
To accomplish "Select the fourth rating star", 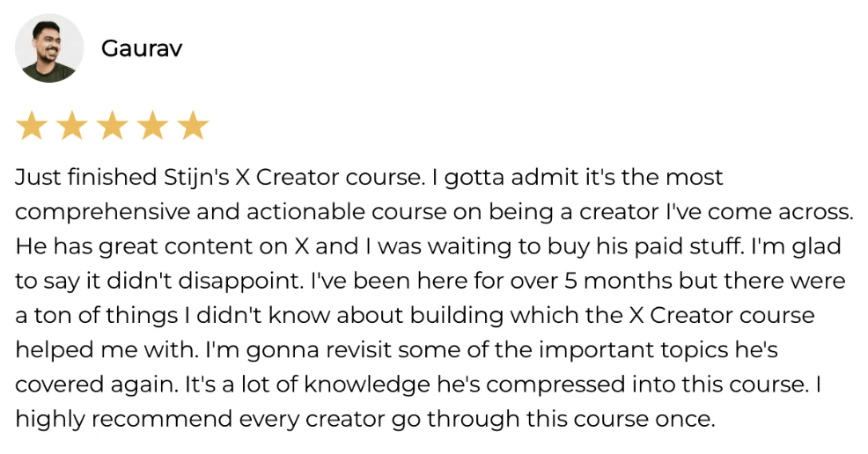I will point(153,125).
